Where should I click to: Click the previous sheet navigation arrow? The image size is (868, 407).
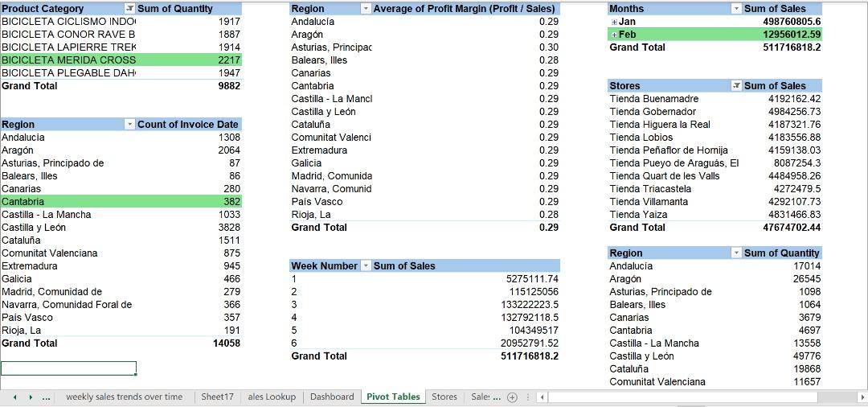[15, 397]
